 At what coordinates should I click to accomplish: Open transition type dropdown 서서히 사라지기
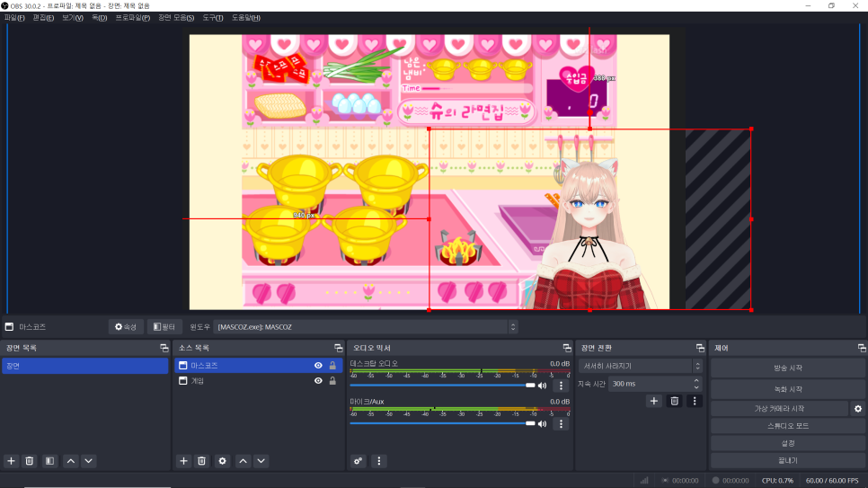click(641, 366)
